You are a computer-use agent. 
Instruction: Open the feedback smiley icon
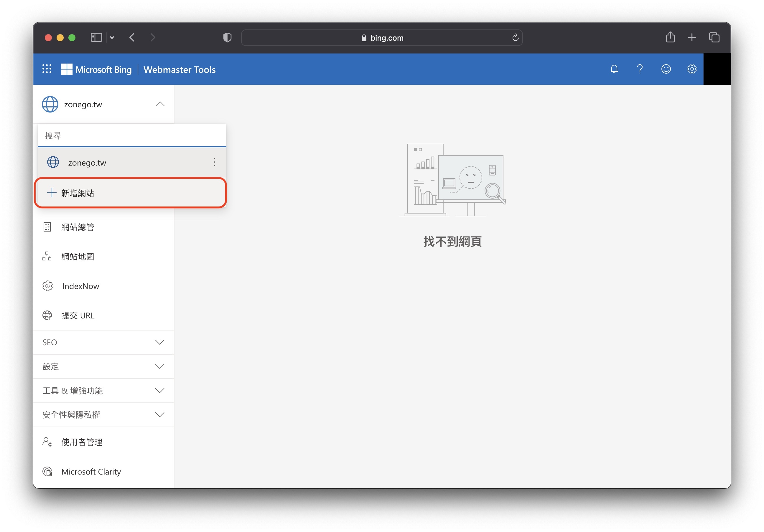[666, 69]
